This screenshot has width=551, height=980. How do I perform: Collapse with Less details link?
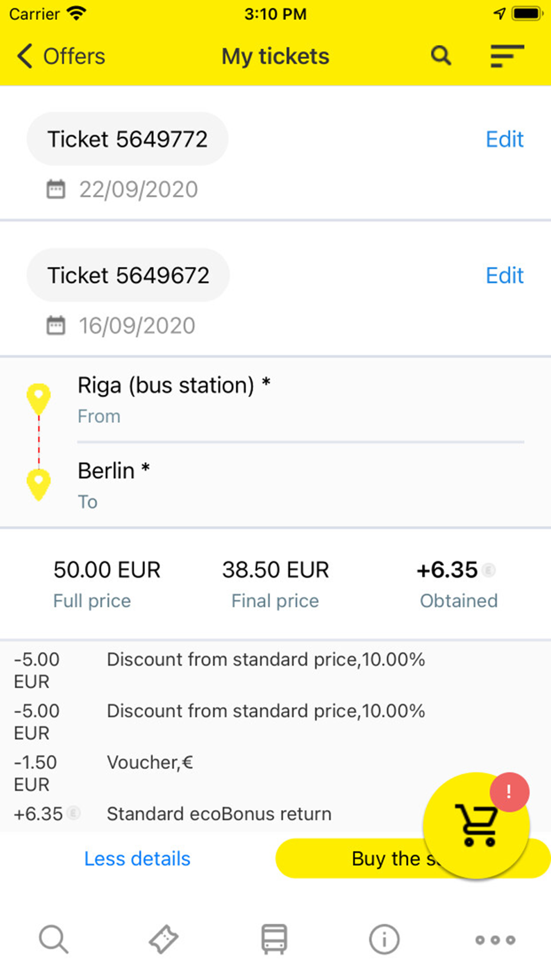tap(137, 859)
